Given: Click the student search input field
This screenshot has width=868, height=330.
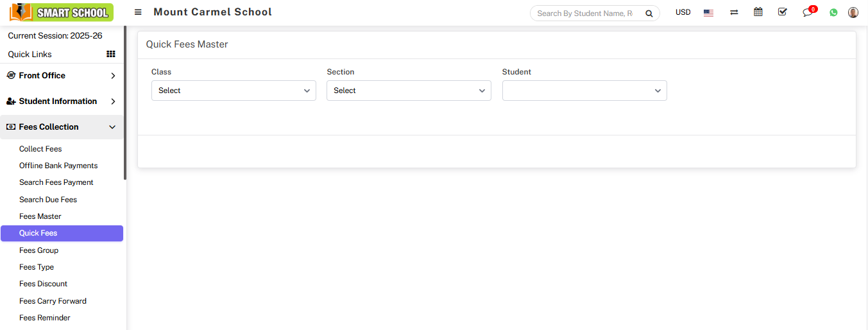Looking at the screenshot, I should [x=585, y=13].
